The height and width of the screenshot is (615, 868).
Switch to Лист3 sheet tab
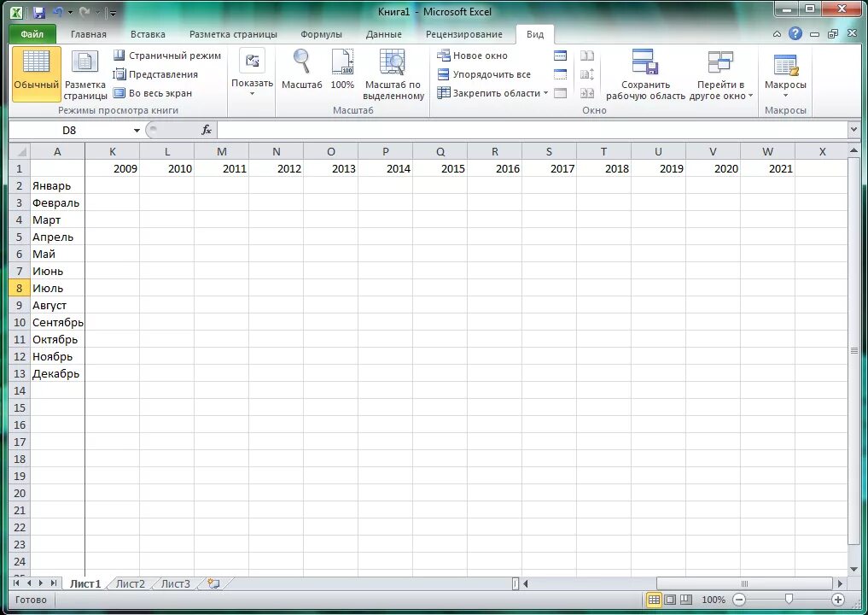pos(176,584)
